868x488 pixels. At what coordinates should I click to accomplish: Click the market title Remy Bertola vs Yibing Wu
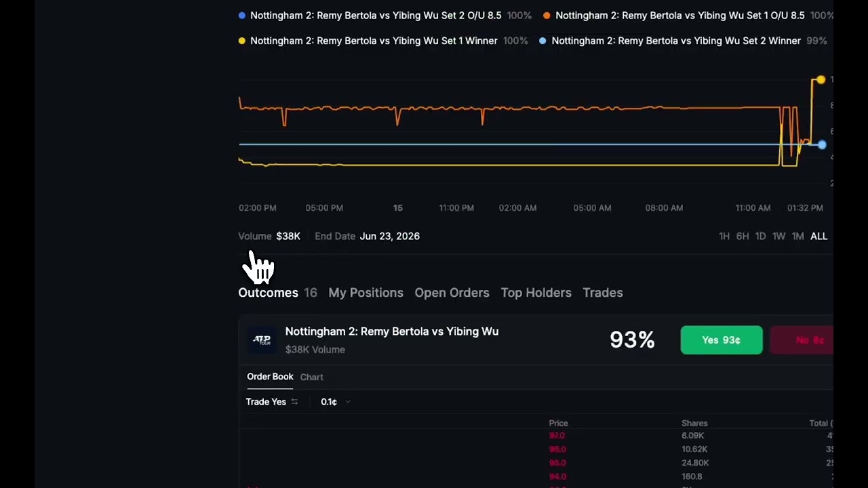(x=392, y=331)
